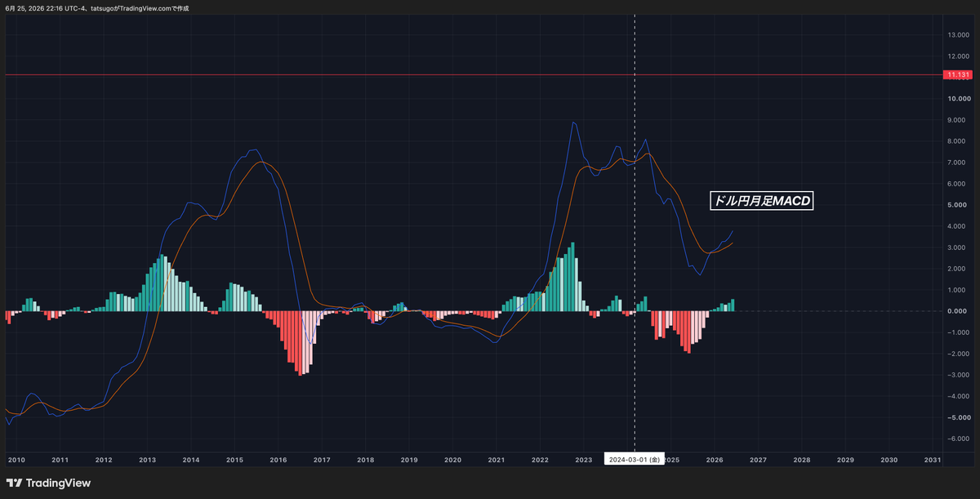Click the 3.000 price axis label
980x499 pixels.
(957, 247)
